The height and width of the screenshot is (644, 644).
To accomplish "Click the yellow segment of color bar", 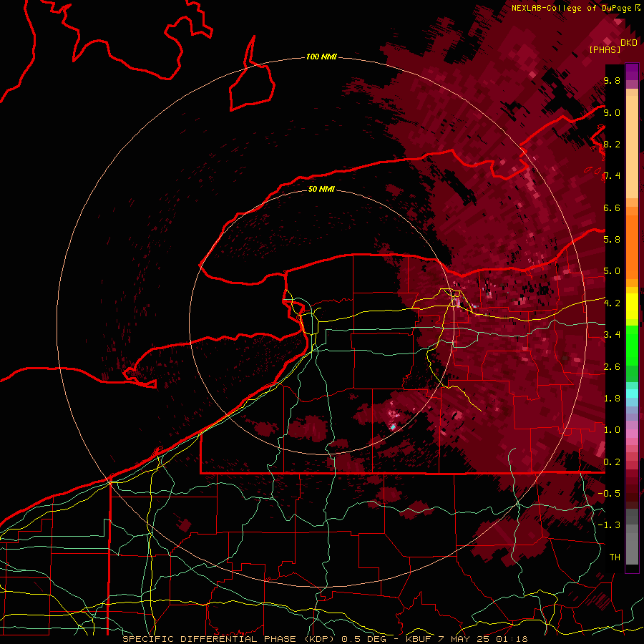I will [632, 306].
